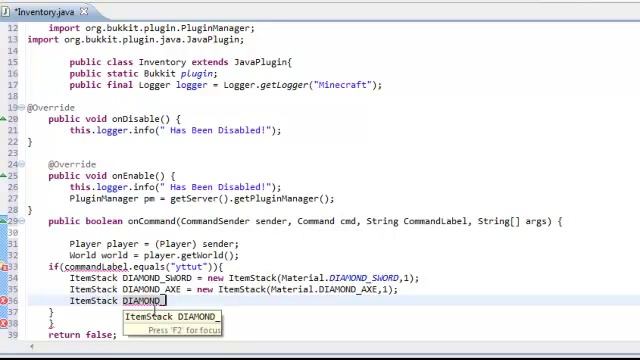This screenshot has height=360, width=640.
Task: Click on 'getLogger' method call line 17
Action: (x=284, y=85)
